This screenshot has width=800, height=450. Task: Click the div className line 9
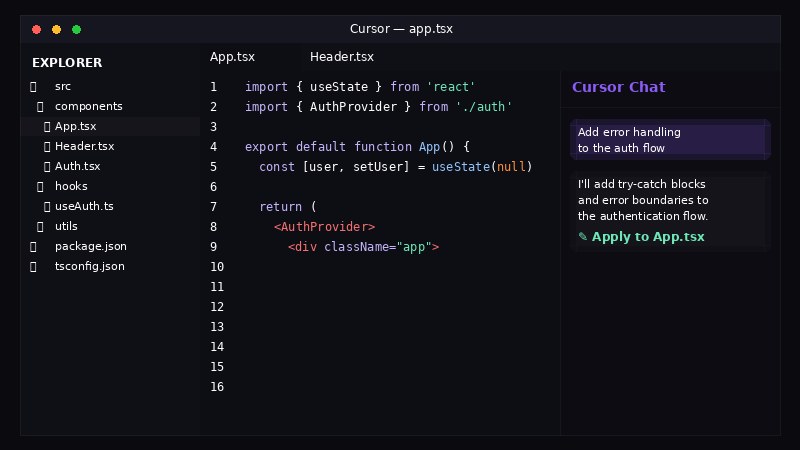point(363,247)
